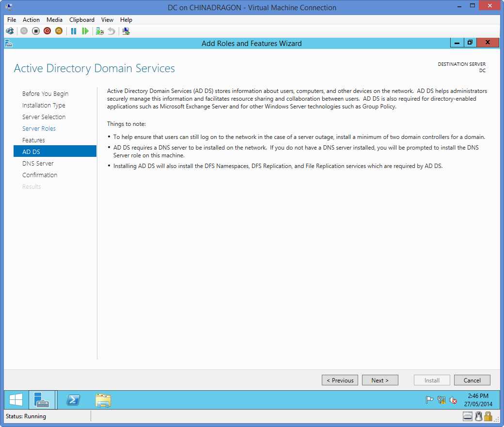Click the bullet about two domain controllers
Image resolution: width=504 pixels, height=427 pixels.
coord(299,137)
